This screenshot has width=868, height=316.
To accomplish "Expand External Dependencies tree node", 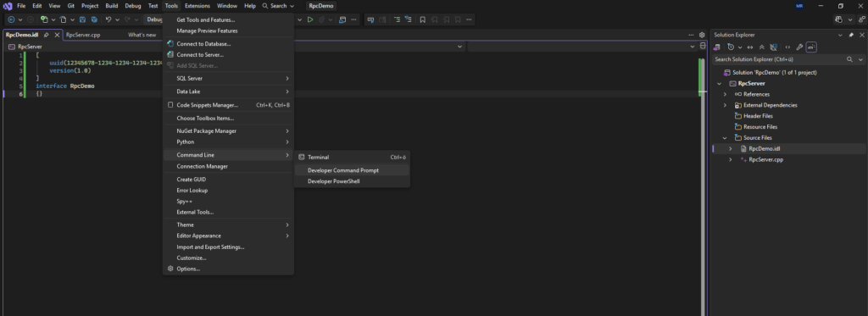I will (725, 105).
